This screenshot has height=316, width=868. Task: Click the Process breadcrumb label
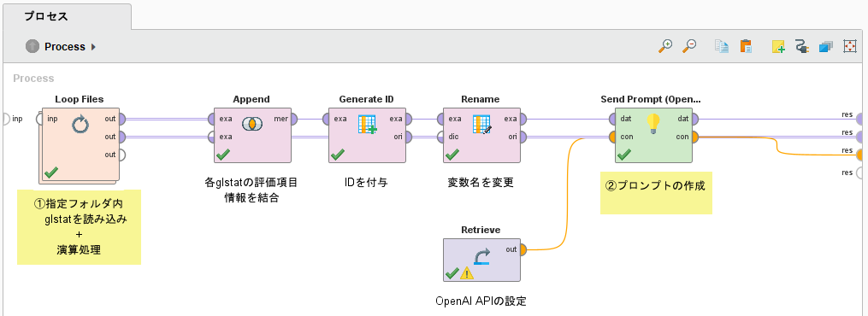click(65, 47)
